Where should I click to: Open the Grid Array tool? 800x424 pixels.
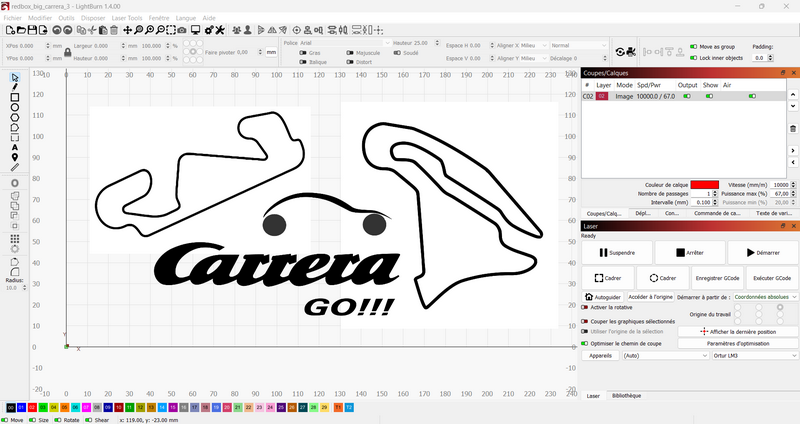pyautogui.click(x=15, y=239)
